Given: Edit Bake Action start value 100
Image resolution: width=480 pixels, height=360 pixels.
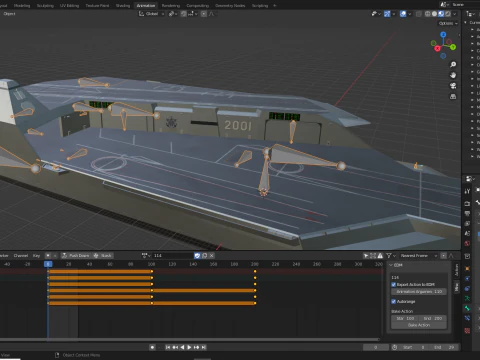Looking at the screenshot, I should pos(405,318).
